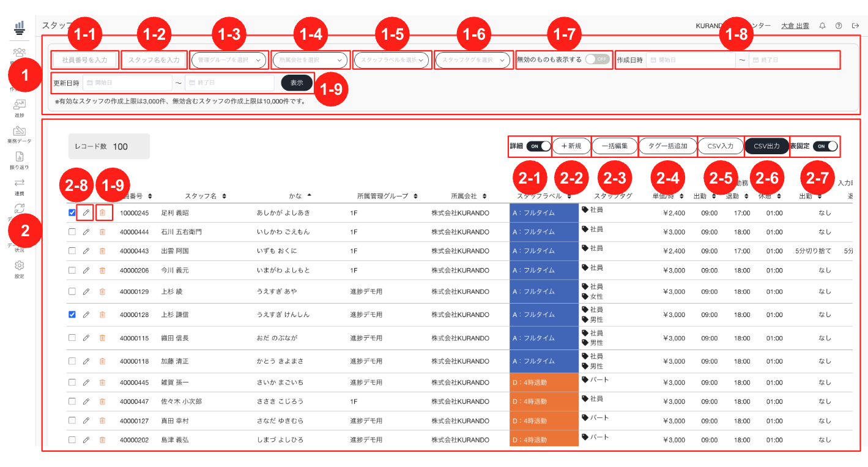The image size is (868, 467).
Task: Expand the 所属会社を選択 dropdown
Action: (310, 60)
